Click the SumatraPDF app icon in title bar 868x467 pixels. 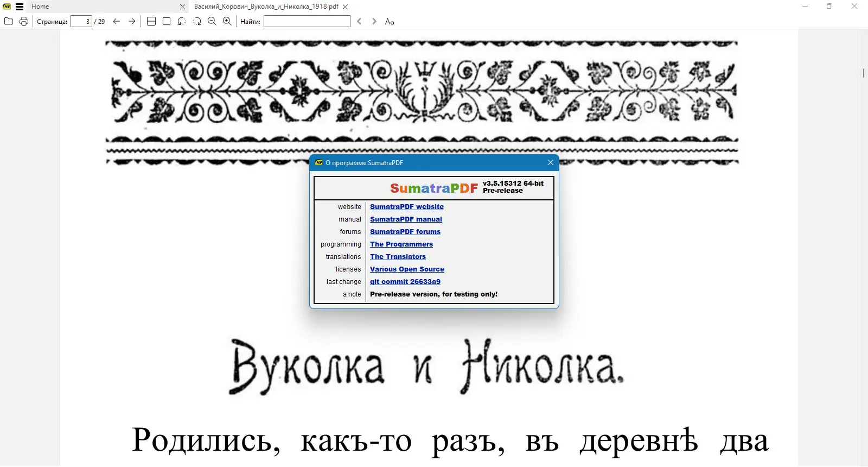tap(7, 7)
